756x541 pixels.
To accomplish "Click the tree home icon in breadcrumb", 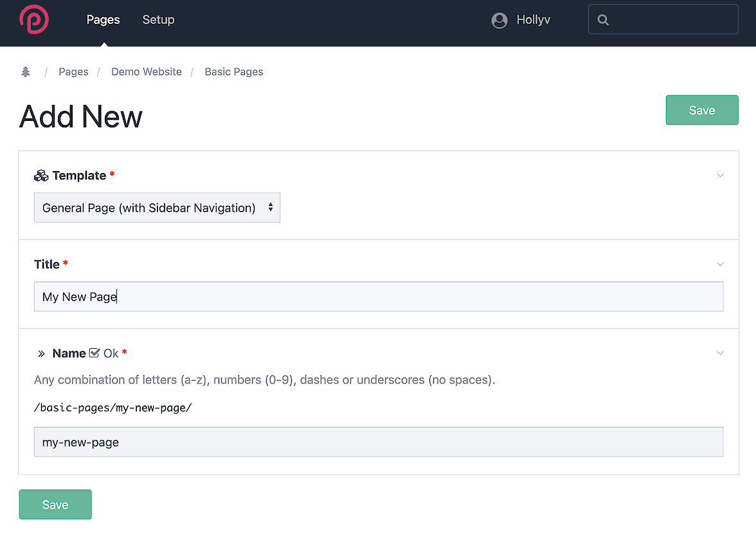I will tap(26, 71).
